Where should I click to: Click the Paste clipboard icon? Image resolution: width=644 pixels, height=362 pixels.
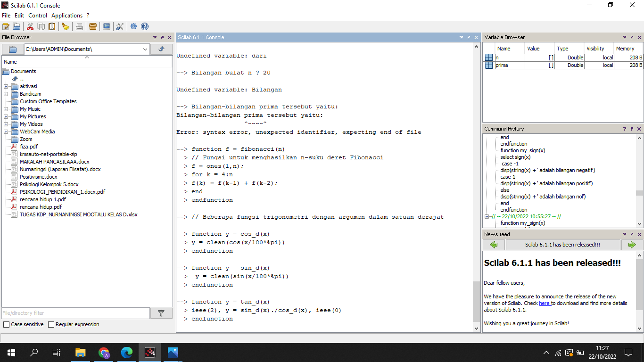click(x=52, y=26)
